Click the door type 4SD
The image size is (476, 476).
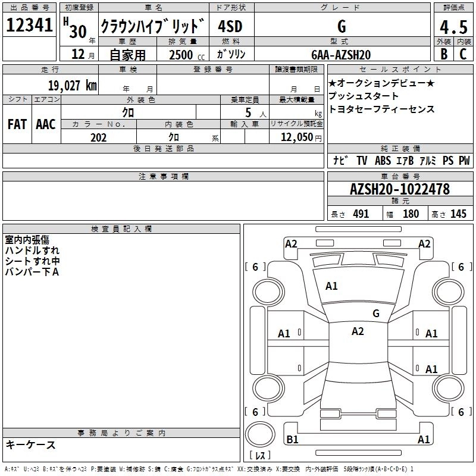tap(230, 26)
